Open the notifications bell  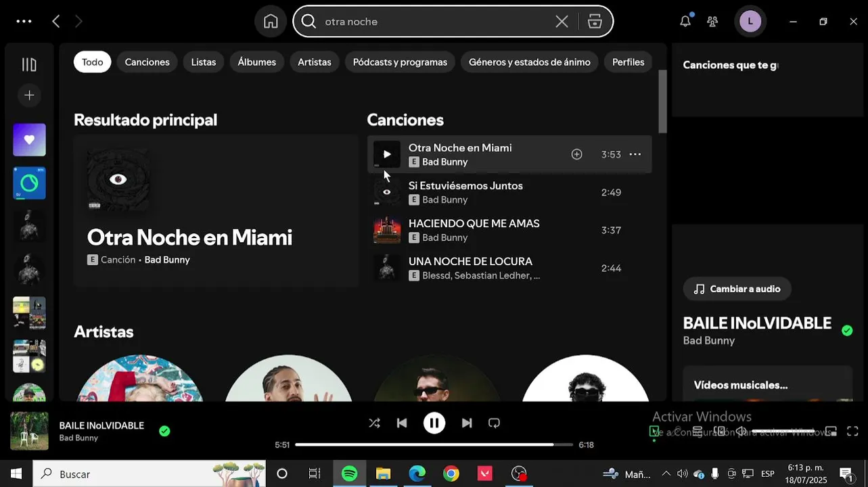[x=685, y=22]
